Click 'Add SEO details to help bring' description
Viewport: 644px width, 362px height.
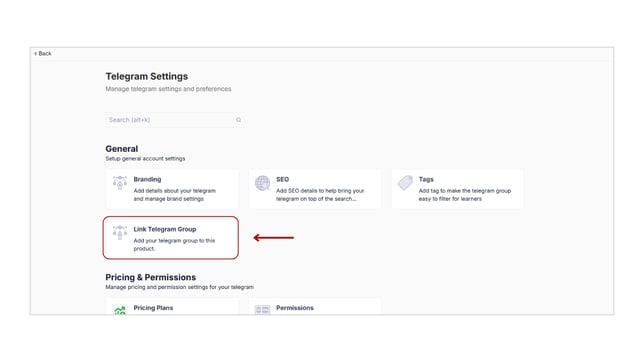tap(320, 195)
